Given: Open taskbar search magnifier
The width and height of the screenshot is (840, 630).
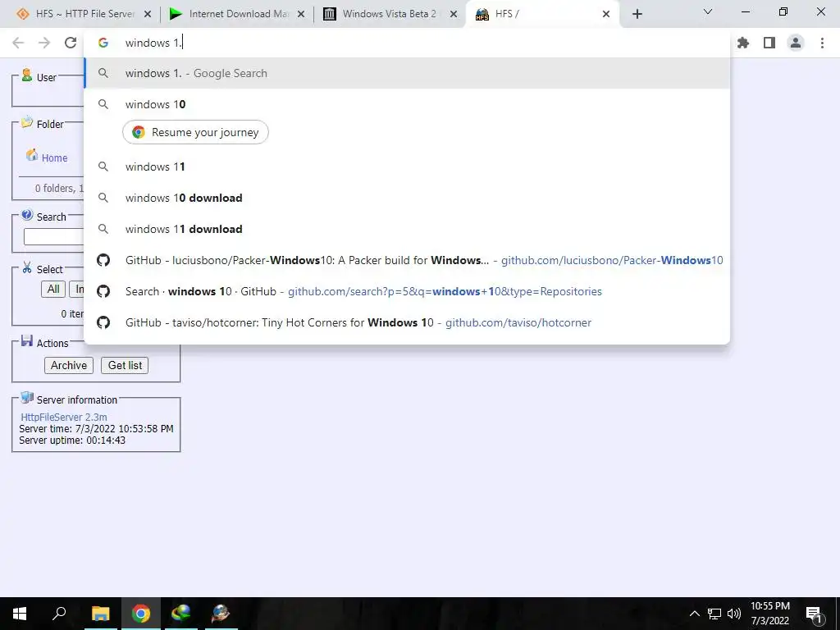Looking at the screenshot, I should click(x=59, y=614).
